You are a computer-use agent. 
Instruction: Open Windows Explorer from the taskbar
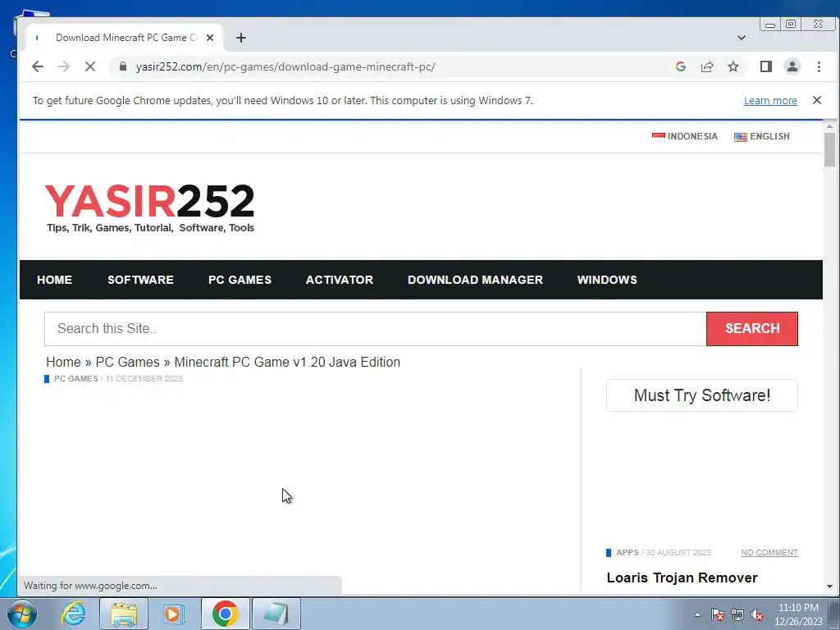(124, 614)
